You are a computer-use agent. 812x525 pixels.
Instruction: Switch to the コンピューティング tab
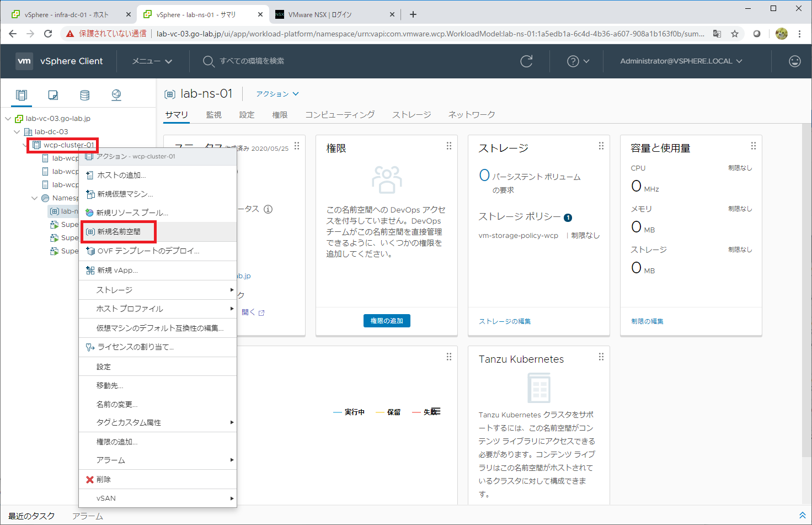pos(340,115)
